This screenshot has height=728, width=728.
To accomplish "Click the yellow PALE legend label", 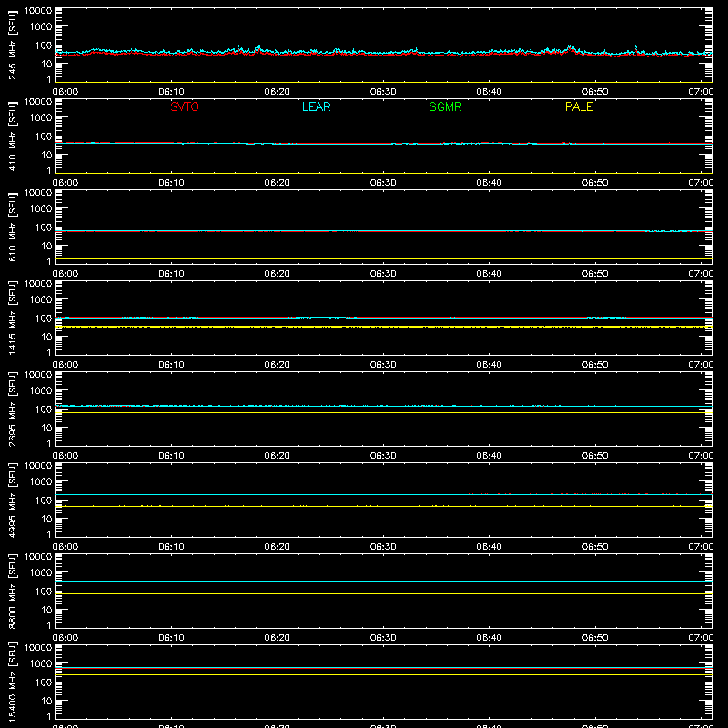I will [x=579, y=106].
